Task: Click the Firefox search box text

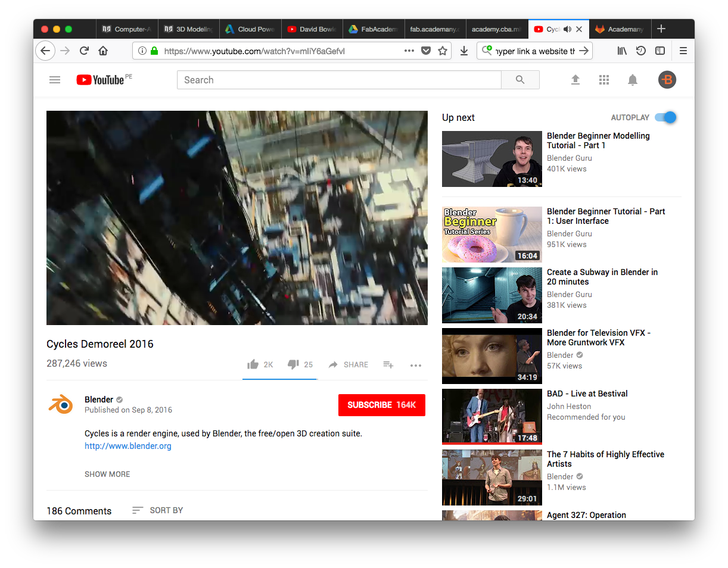Action: [535, 51]
